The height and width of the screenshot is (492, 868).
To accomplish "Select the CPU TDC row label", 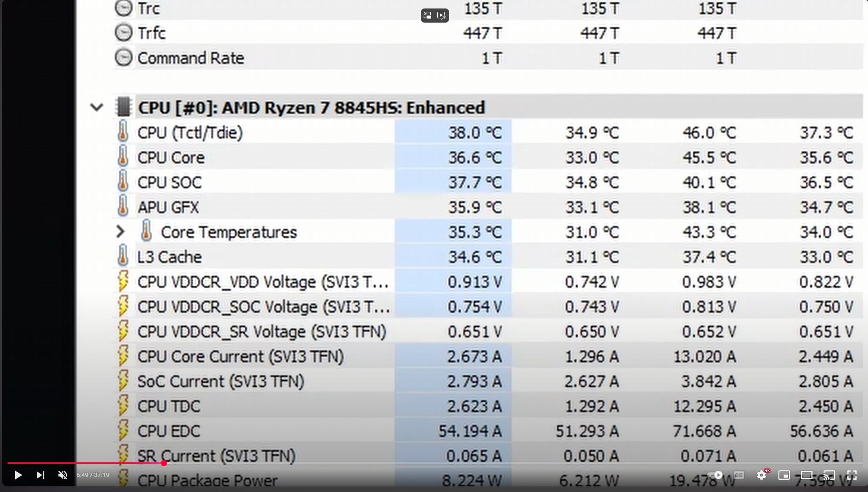I will click(x=169, y=406).
